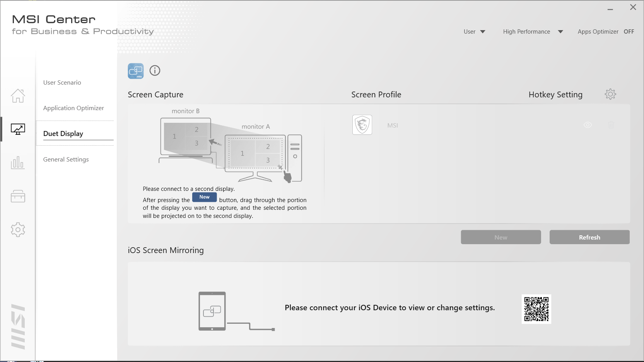This screenshot has width=644, height=362.
Task: Select the monitor Features sidebar icon
Action: click(18, 129)
